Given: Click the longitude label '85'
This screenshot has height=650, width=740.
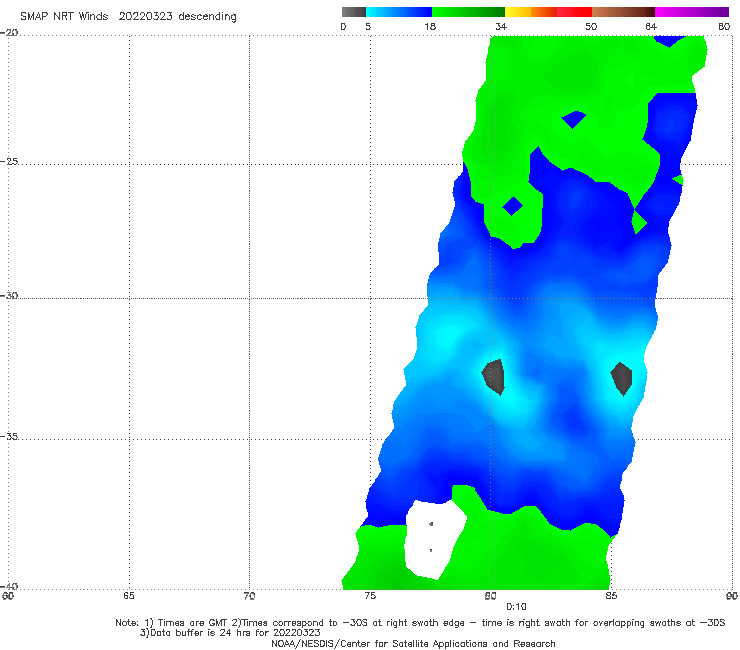Looking at the screenshot, I should (611, 596).
